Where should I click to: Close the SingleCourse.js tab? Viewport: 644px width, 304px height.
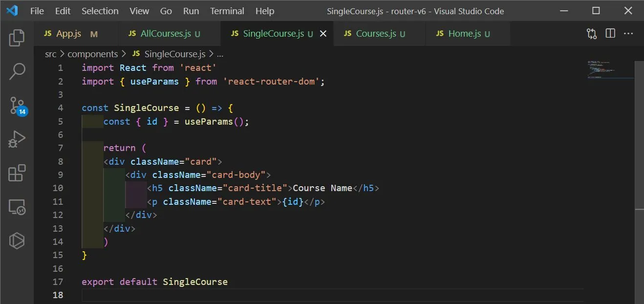pos(323,34)
